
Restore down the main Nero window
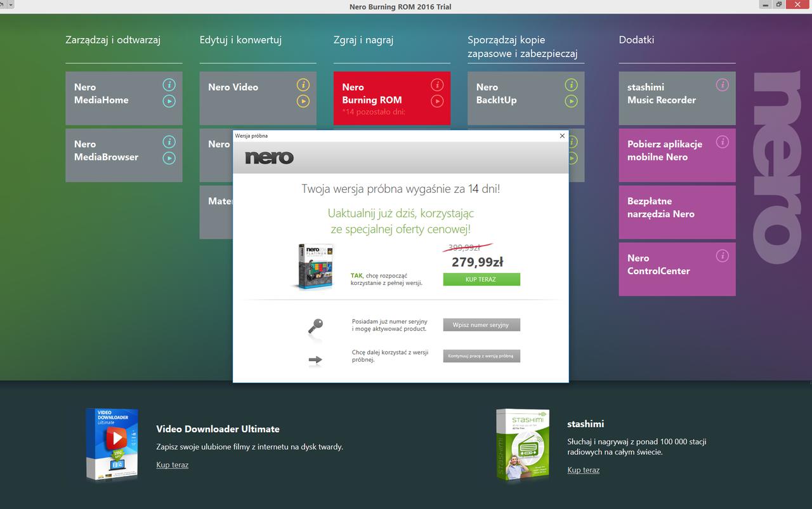(779, 4)
